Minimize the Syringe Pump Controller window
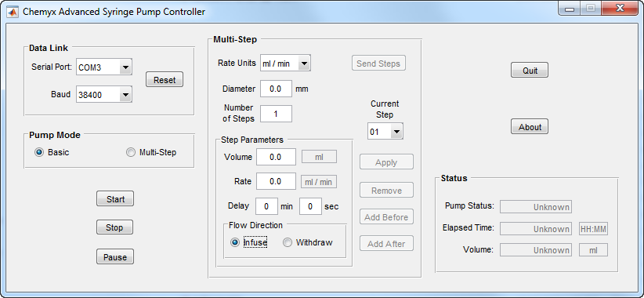The width and height of the screenshot is (644, 298). (x=570, y=8)
